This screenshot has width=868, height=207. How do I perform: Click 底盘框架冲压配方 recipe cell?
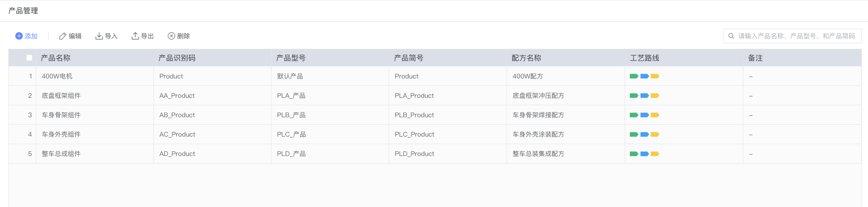[x=538, y=95]
